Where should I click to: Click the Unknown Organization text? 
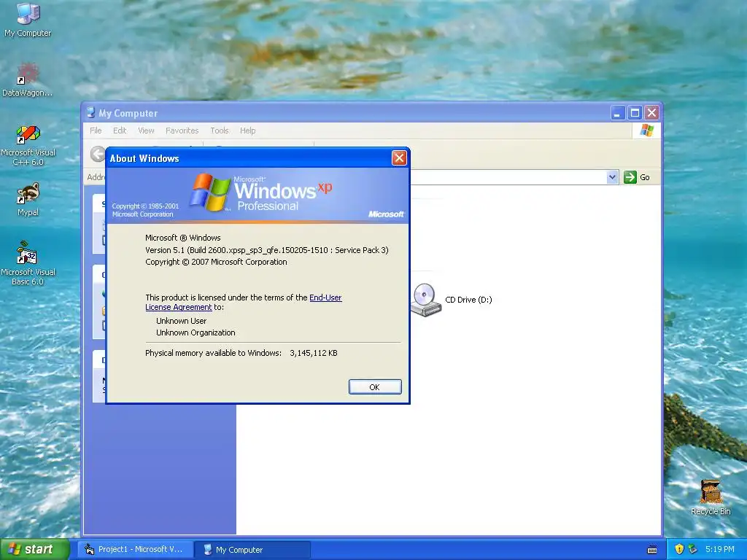196,332
